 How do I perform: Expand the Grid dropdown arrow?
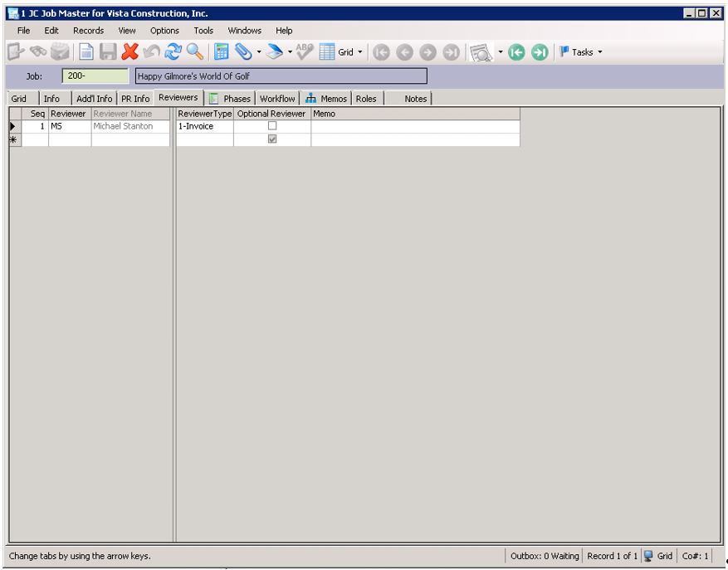point(359,52)
